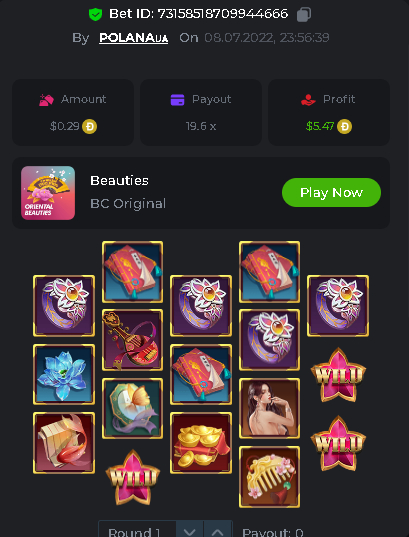Copy the Bet ID using the copy icon
Image resolution: width=409 pixels, height=537 pixels.
click(x=304, y=15)
